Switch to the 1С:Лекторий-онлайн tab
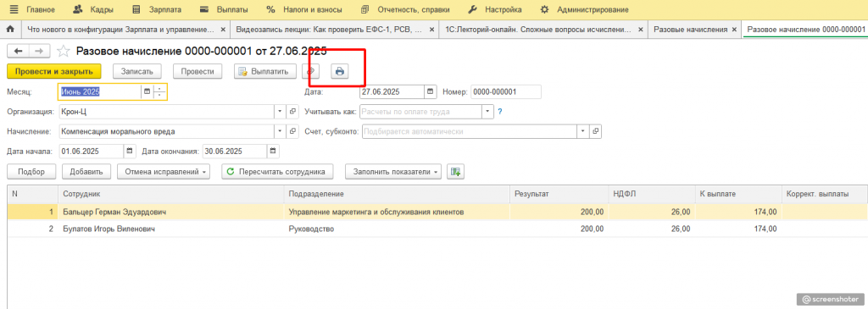Screen dimensions: 868x309 pyautogui.click(x=538, y=30)
